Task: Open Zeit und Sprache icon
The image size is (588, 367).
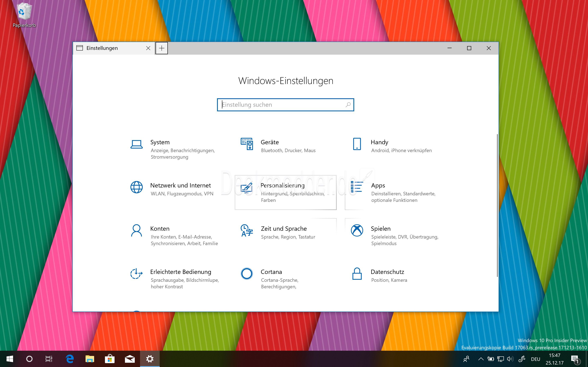Action: [x=247, y=231]
